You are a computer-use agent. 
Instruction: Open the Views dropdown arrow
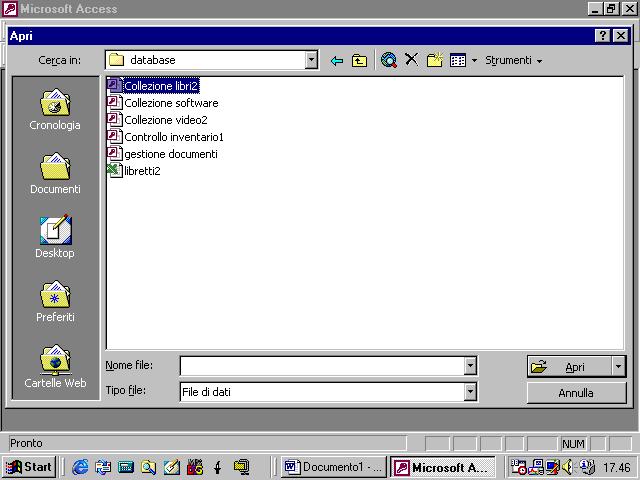pos(474,61)
